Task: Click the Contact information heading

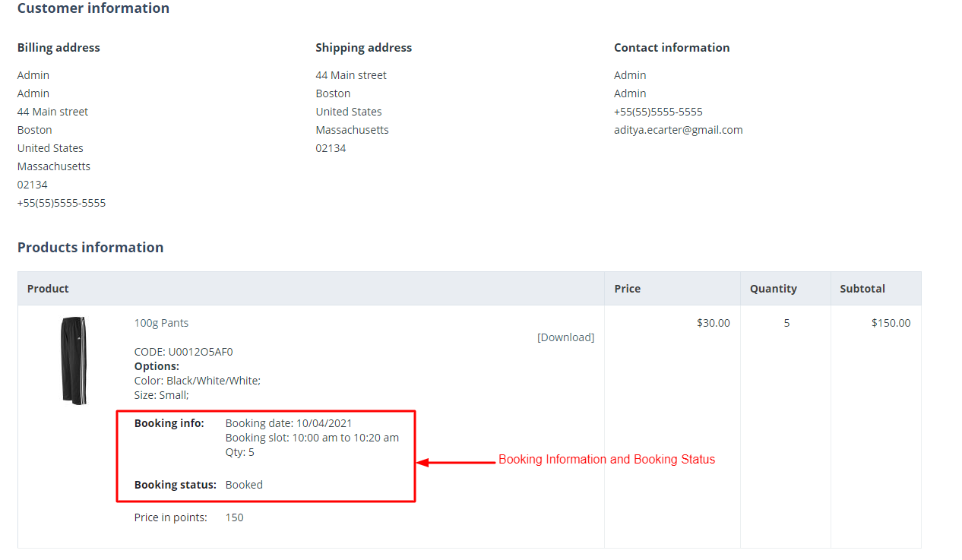Action: tap(672, 47)
